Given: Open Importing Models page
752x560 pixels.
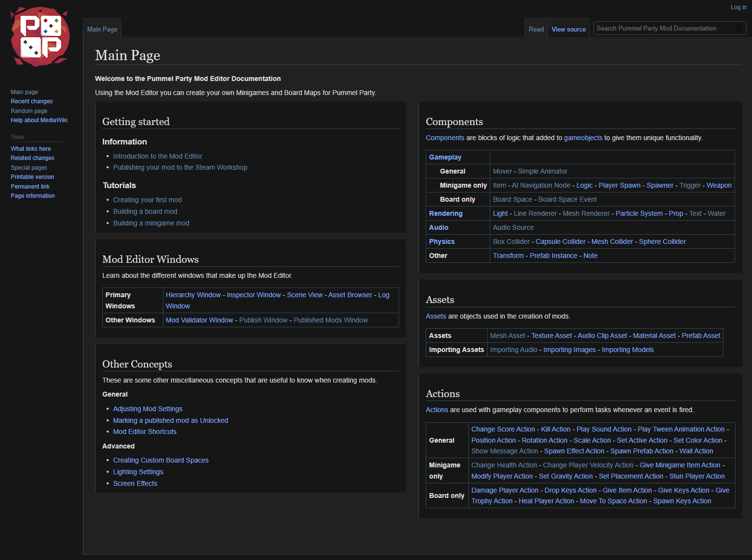Looking at the screenshot, I should [x=628, y=350].
